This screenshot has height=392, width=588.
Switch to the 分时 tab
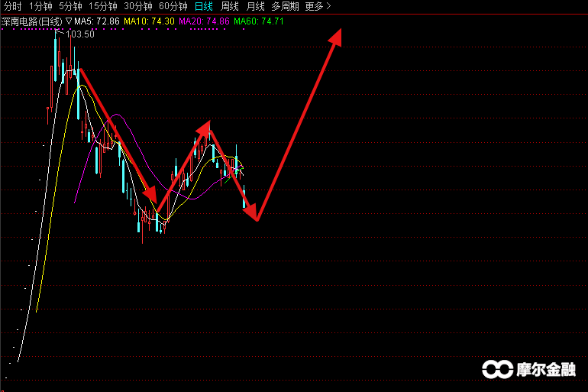click(x=13, y=6)
